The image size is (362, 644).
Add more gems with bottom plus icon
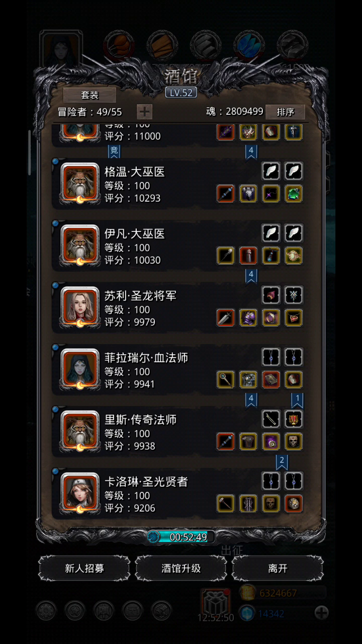coord(321,612)
